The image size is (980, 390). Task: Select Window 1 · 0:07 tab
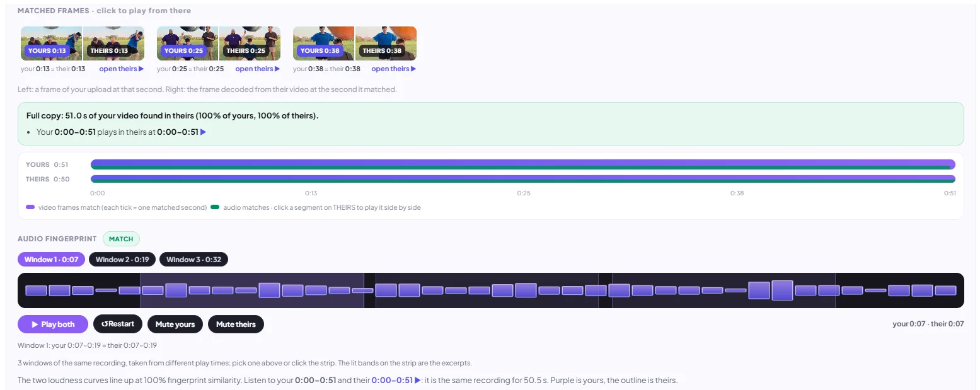tap(51, 260)
